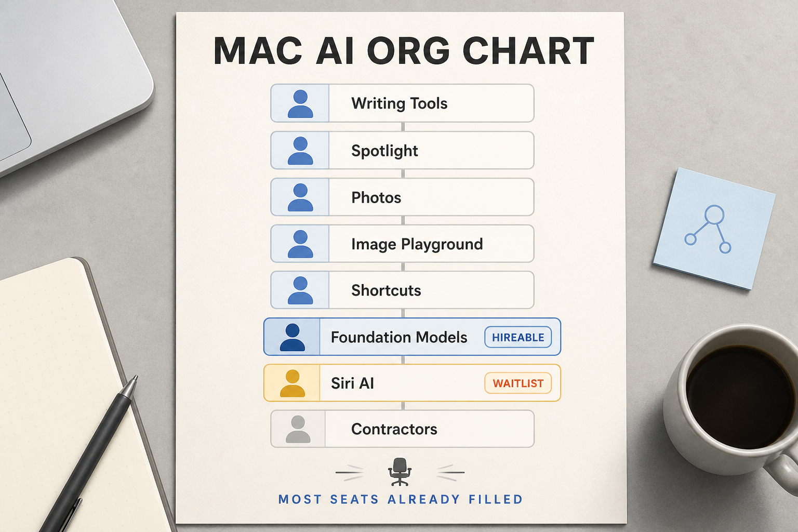The width and height of the screenshot is (798, 532).
Task: Select the Contractors label
Action: coord(394,429)
